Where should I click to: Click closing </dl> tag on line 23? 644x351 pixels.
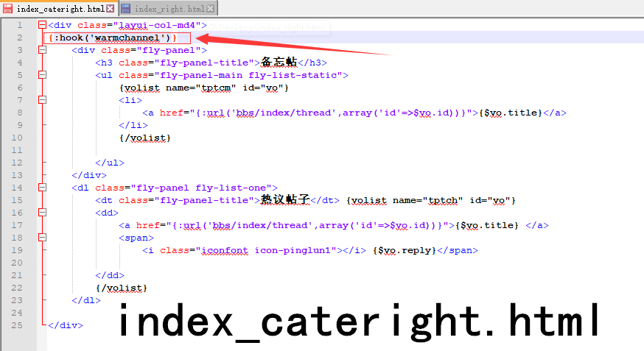(86, 301)
